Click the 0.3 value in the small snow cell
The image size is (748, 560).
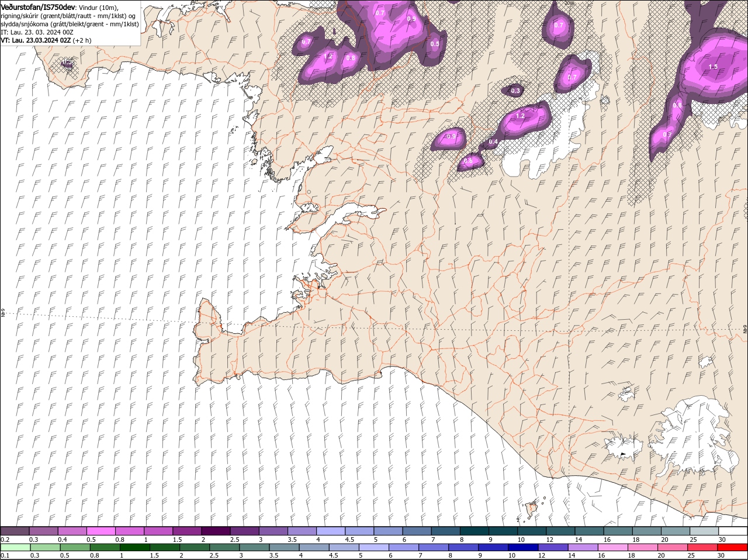coord(515,91)
